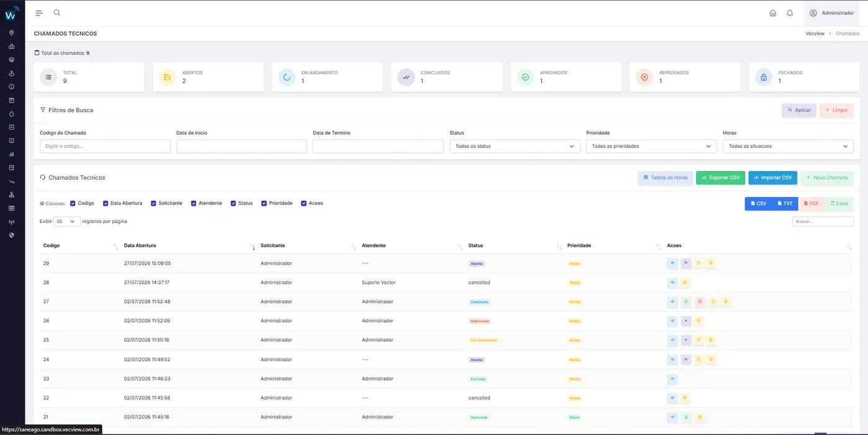Click Importar CSV button
868x435 pixels.
point(773,178)
